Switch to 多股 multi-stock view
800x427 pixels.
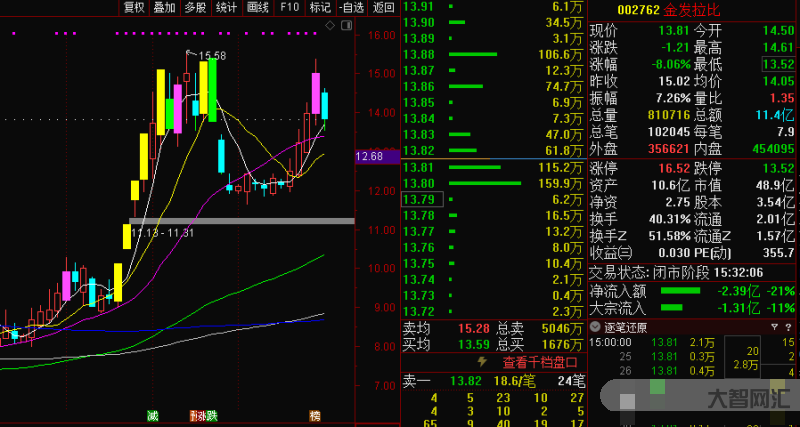click(195, 7)
